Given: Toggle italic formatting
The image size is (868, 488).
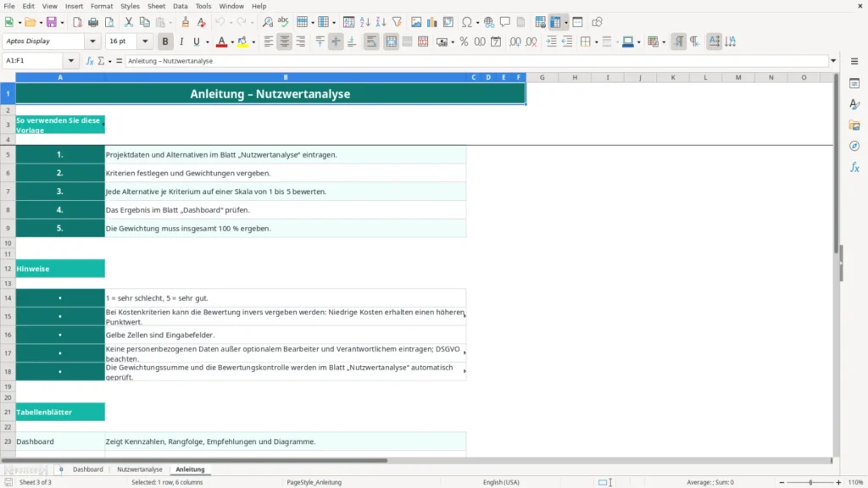Looking at the screenshot, I should (181, 42).
